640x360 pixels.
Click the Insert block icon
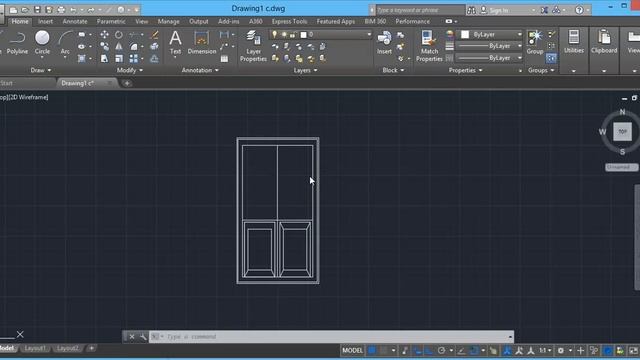(x=384, y=42)
